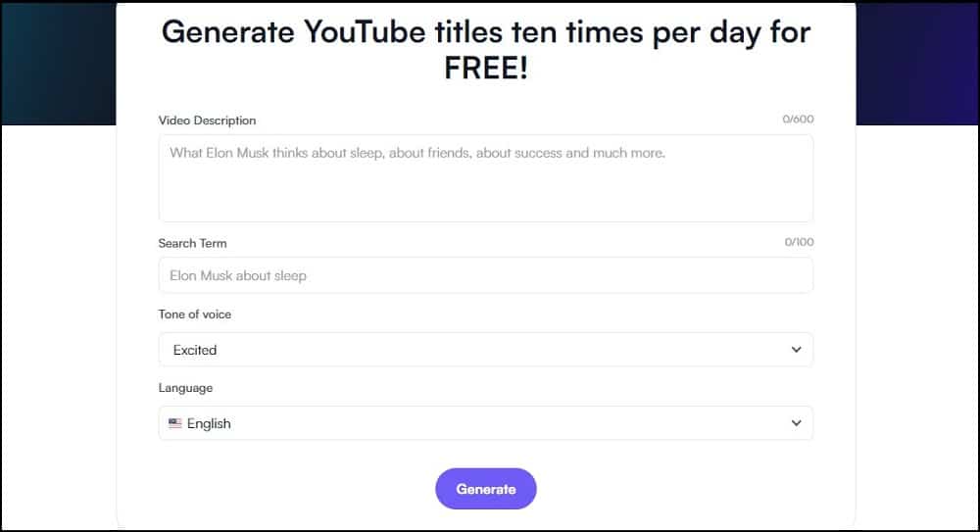The width and height of the screenshot is (980, 532).
Task: Click the Tone of voice label
Action: (195, 314)
